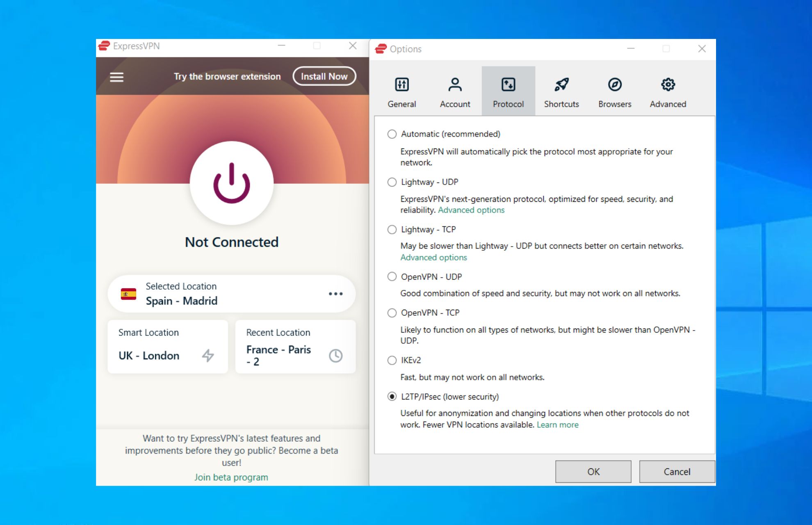Select Automatic (recommended) protocol
This screenshot has width=812, height=525.
[x=392, y=134]
